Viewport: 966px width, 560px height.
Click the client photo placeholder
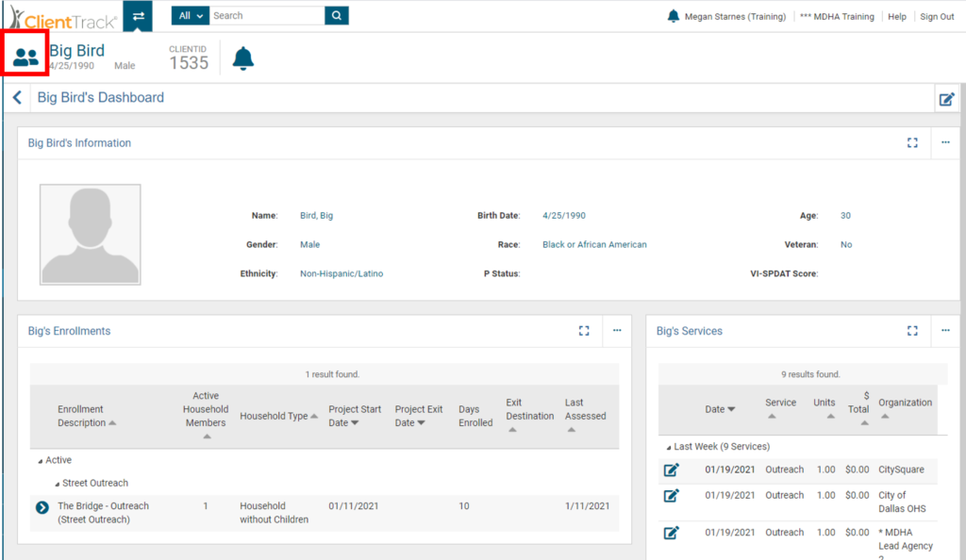pyautogui.click(x=90, y=235)
